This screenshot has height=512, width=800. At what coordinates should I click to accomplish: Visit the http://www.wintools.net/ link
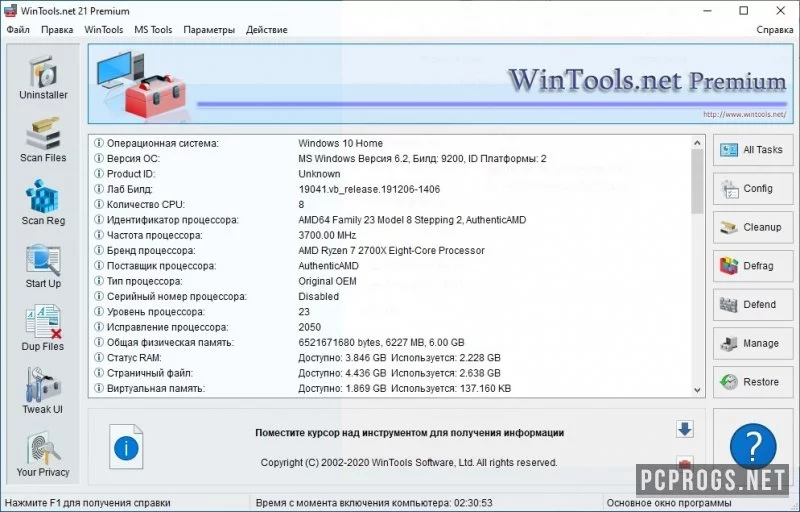pos(744,114)
